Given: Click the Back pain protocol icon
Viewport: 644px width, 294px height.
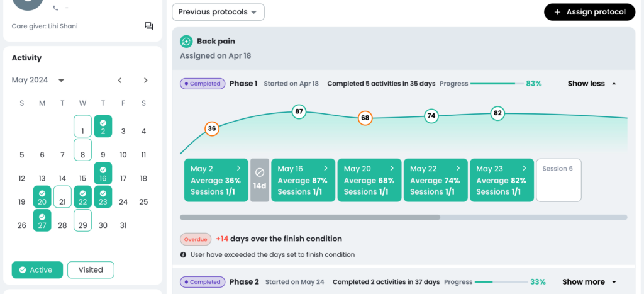Looking at the screenshot, I should click(x=186, y=42).
